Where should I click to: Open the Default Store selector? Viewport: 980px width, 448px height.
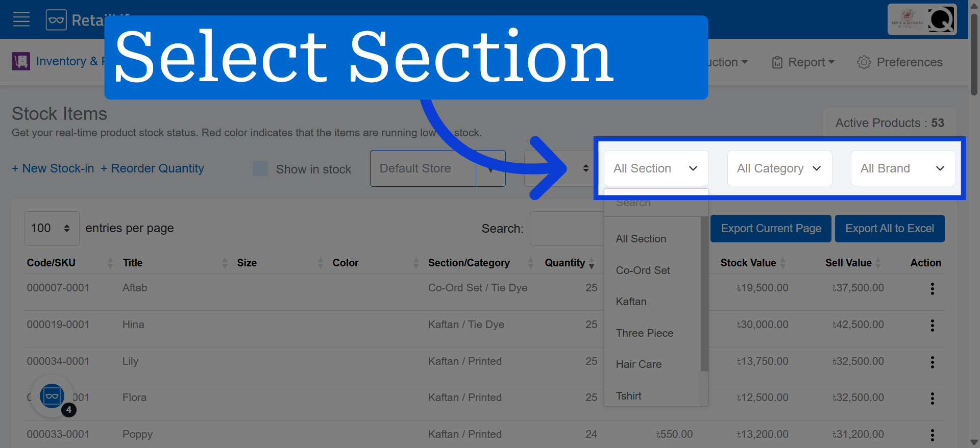pos(437,168)
